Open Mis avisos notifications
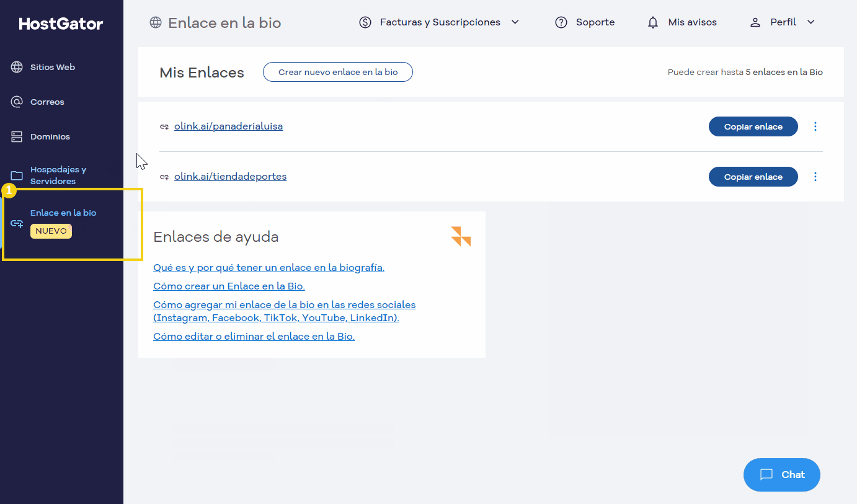Viewport: 857px width, 504px height. pyautogui.click(x=692, y=22)
